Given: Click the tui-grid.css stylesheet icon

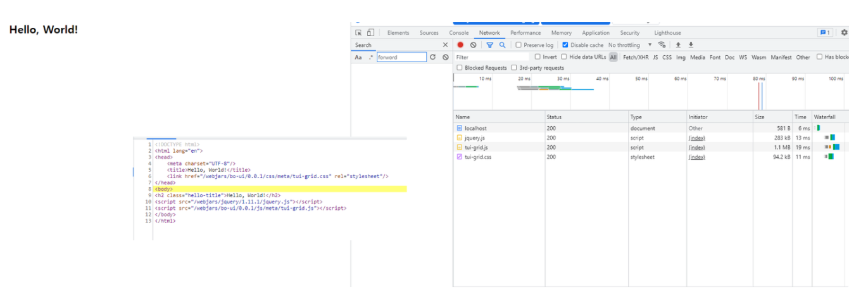Looking at the screenshot, I should click(460, 157).
